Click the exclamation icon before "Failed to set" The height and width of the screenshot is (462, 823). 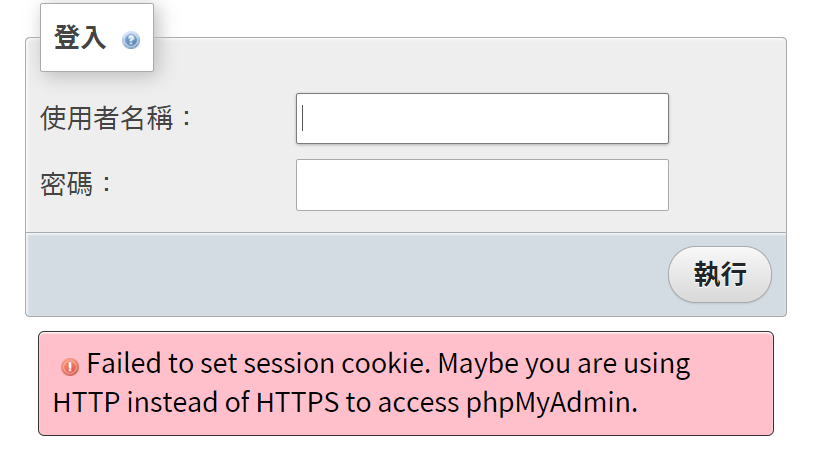click(69, 366)
